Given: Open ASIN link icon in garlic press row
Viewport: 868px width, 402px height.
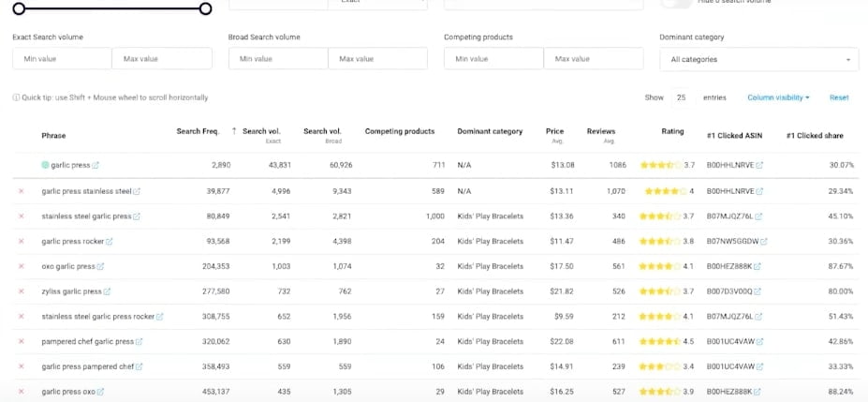Looking at the screenshot, I should [759, 165].
